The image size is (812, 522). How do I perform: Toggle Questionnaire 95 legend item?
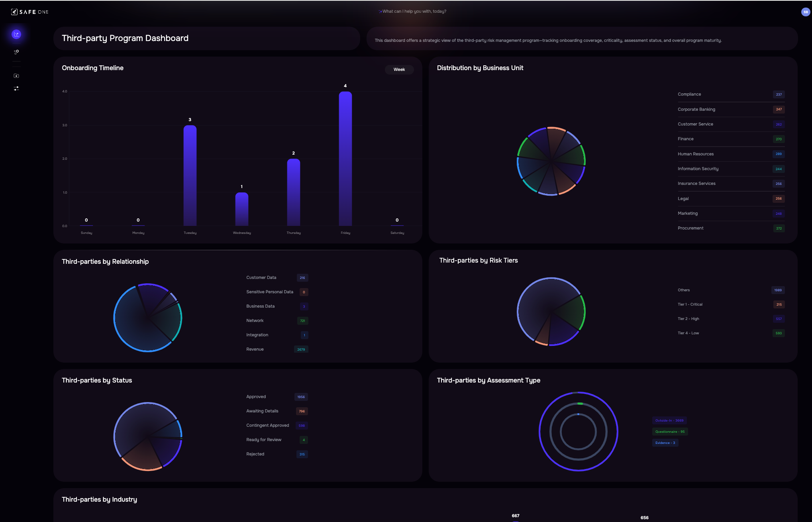click(x=670, y=432)
